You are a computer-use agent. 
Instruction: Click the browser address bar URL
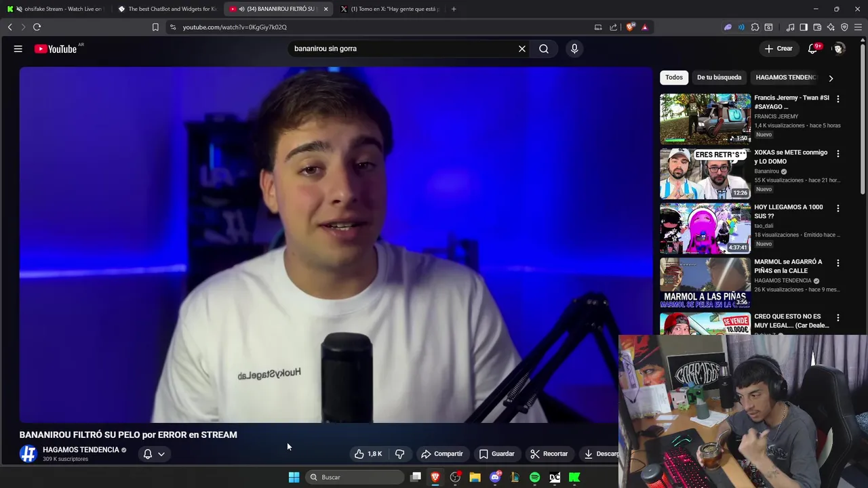point(235,27)
